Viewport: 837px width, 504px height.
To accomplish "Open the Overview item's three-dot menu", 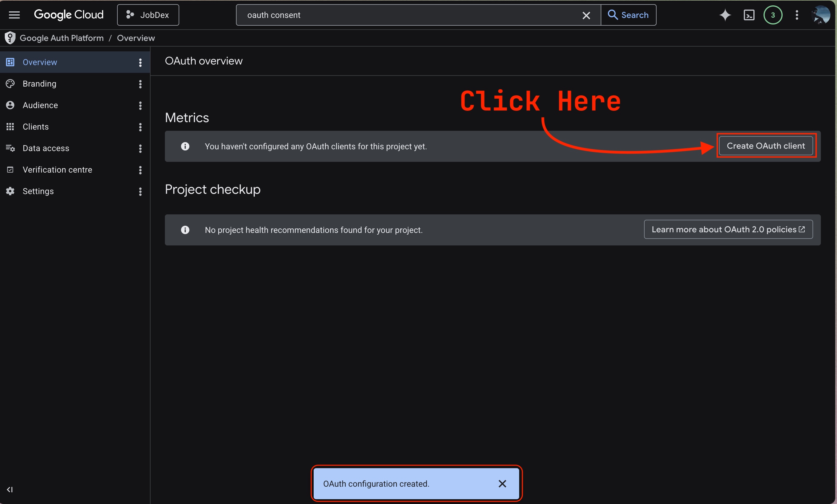I will pyautogui.click(x=140, y=62).
